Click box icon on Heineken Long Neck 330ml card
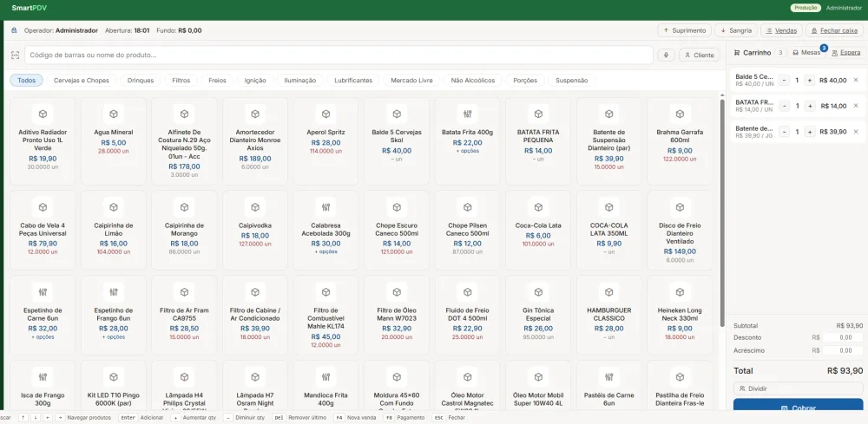This screenshot has width=868, height=424. click(x=680, y=292)
